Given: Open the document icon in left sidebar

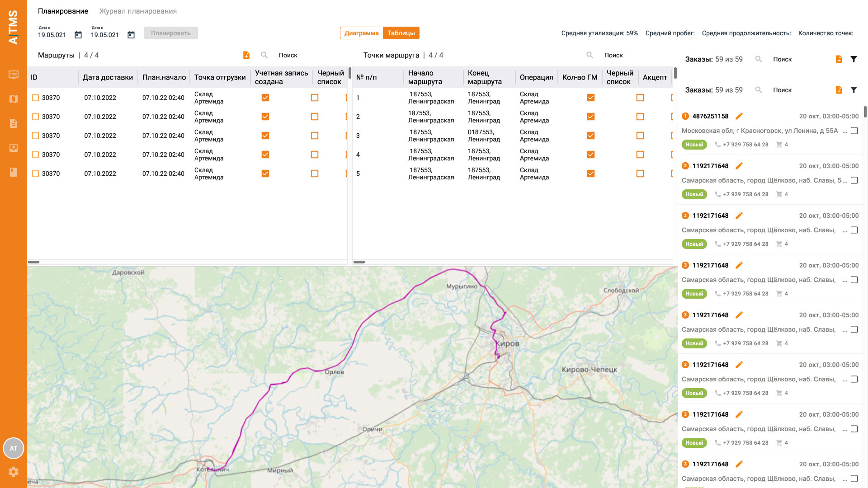Looking at the screenshot, I should [14, 123].
